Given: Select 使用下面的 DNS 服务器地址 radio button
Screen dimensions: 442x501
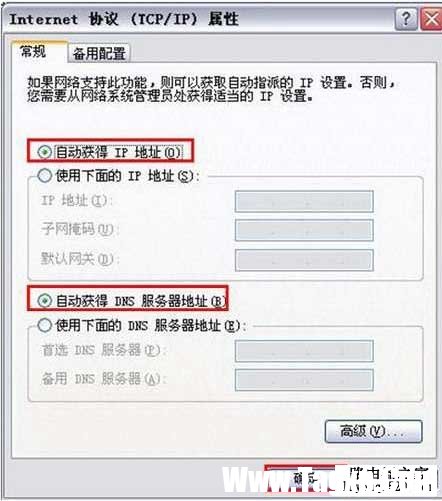Looking at the screenshot, I should (x=44, y=325).
